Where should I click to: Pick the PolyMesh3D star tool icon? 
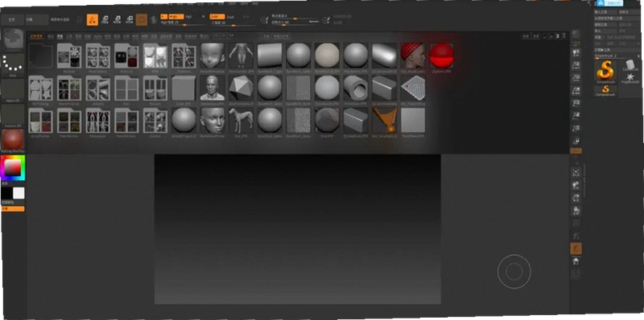point(630,78)
